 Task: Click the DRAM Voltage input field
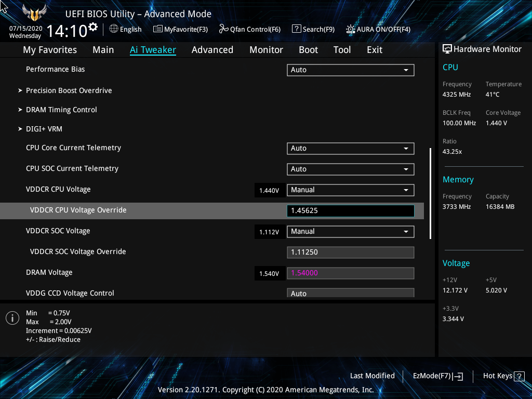351,273
